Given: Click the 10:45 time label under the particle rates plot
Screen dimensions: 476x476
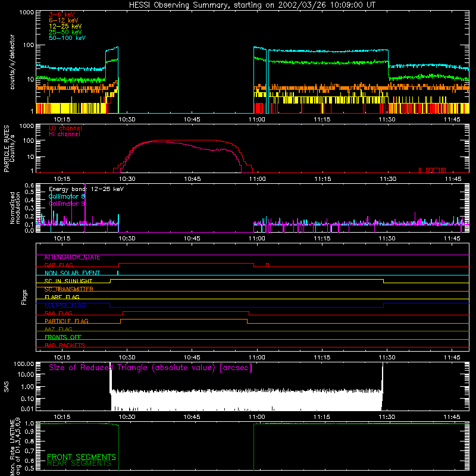Looking at the screenshot, I should click(x=192, y=179).
